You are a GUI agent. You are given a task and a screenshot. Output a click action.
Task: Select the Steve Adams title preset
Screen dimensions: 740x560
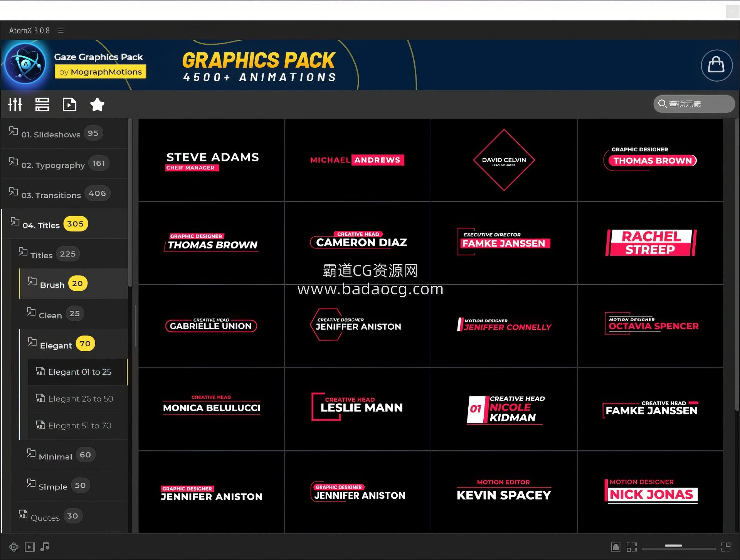[211, 160]
